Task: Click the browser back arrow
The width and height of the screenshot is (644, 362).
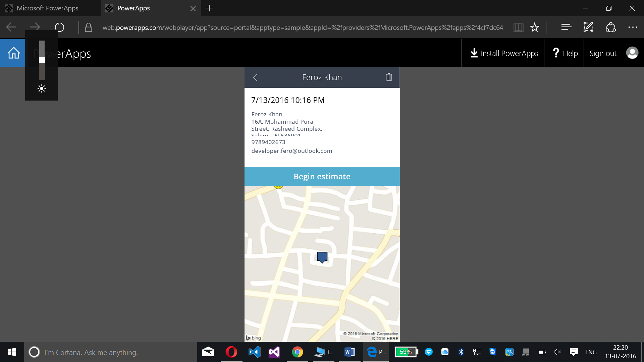Action: tap(11, 27)
